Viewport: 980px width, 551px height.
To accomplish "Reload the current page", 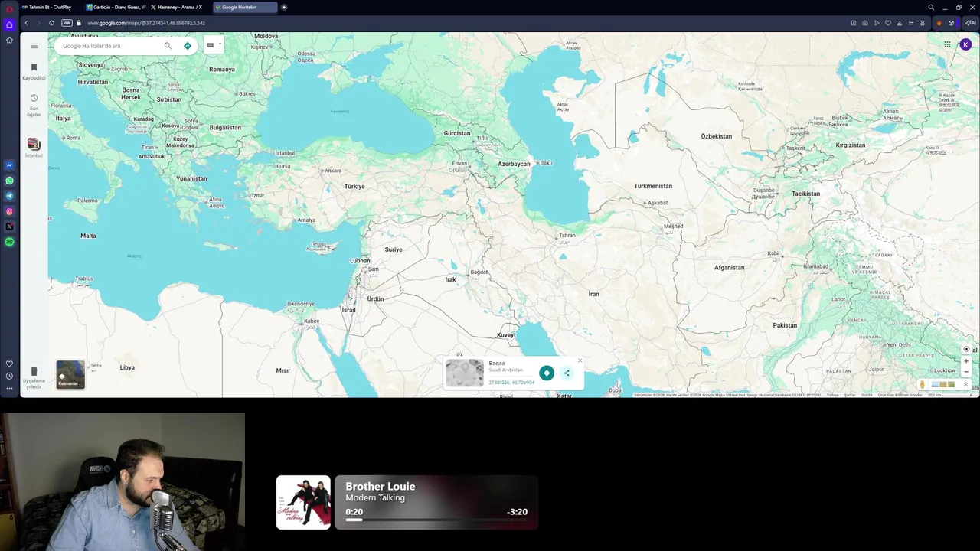I will click(51, 23).
